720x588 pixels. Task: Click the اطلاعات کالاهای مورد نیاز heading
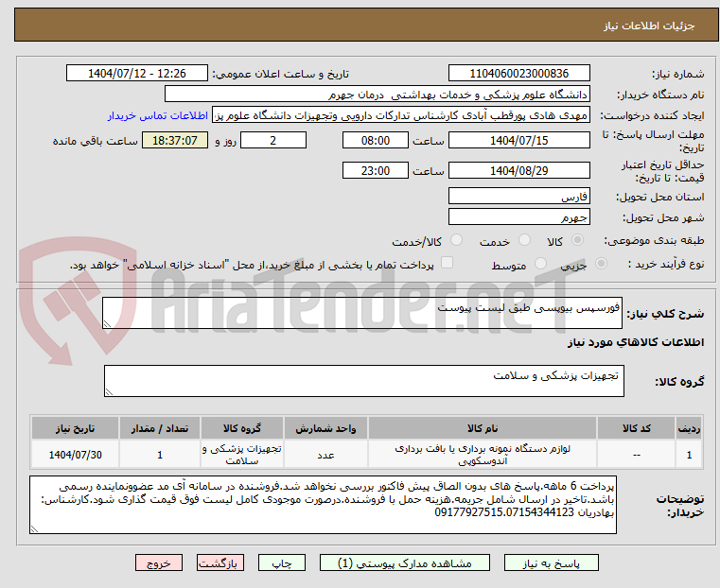tap(636, 342)
